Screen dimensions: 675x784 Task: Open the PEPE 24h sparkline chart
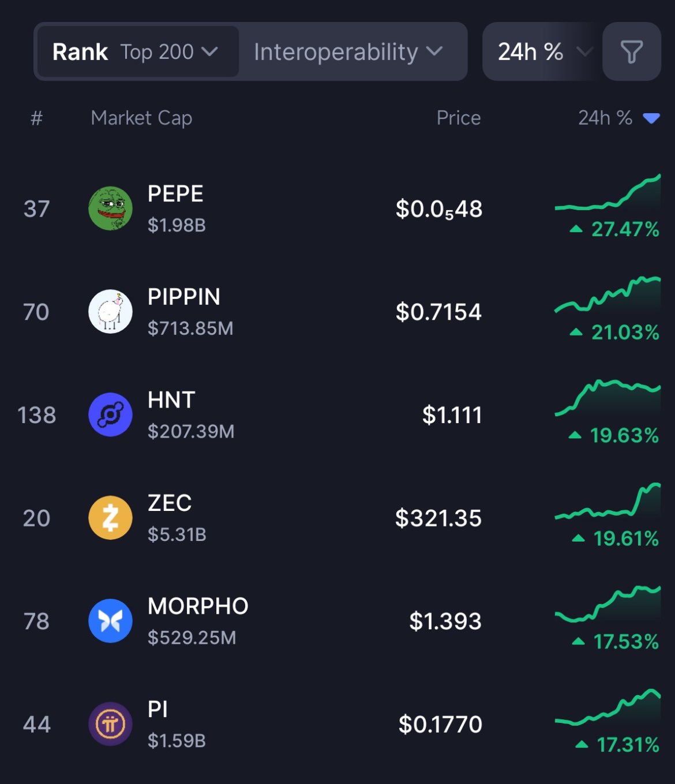(x=607, y=193)
